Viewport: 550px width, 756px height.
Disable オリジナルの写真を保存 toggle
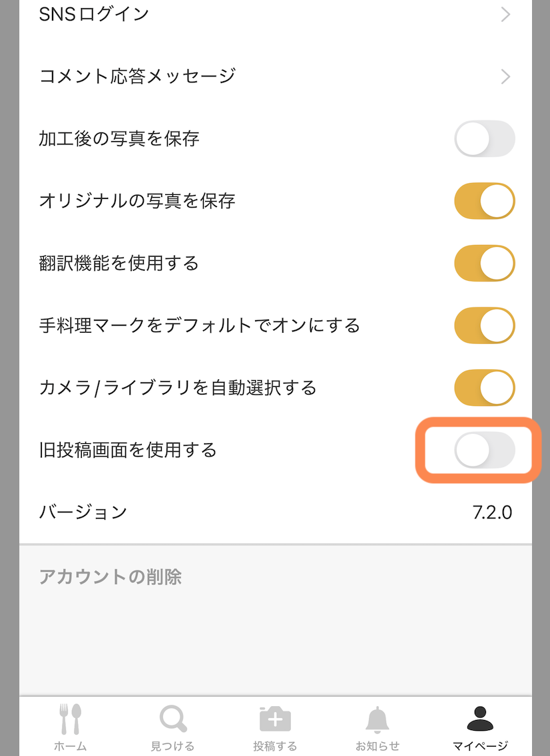[x=484, y=201]
